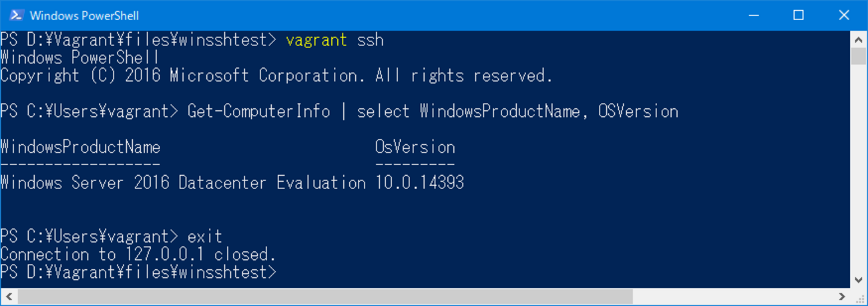Select the "OsVersion" column header
The width and height of the screenshot is (868, 306).
(415, 147)
